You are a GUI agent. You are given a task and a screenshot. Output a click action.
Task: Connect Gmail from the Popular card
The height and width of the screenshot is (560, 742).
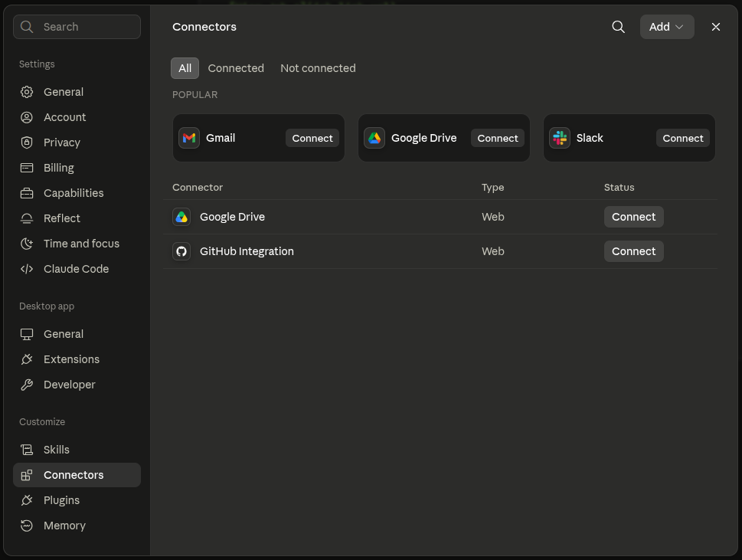312,138
